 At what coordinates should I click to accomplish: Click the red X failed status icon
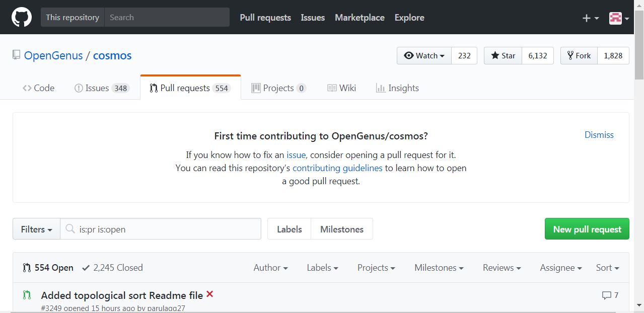point(209,294)
